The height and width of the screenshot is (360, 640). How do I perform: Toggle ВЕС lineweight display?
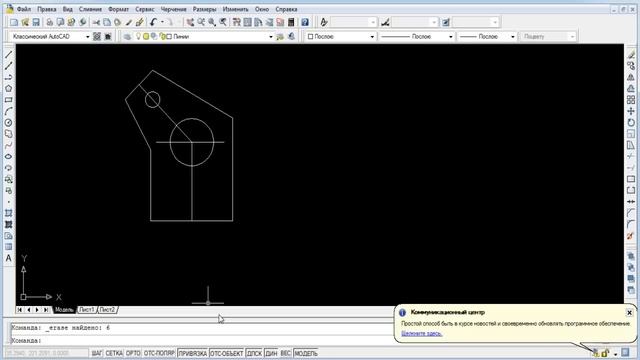click(x=286, y=353)
